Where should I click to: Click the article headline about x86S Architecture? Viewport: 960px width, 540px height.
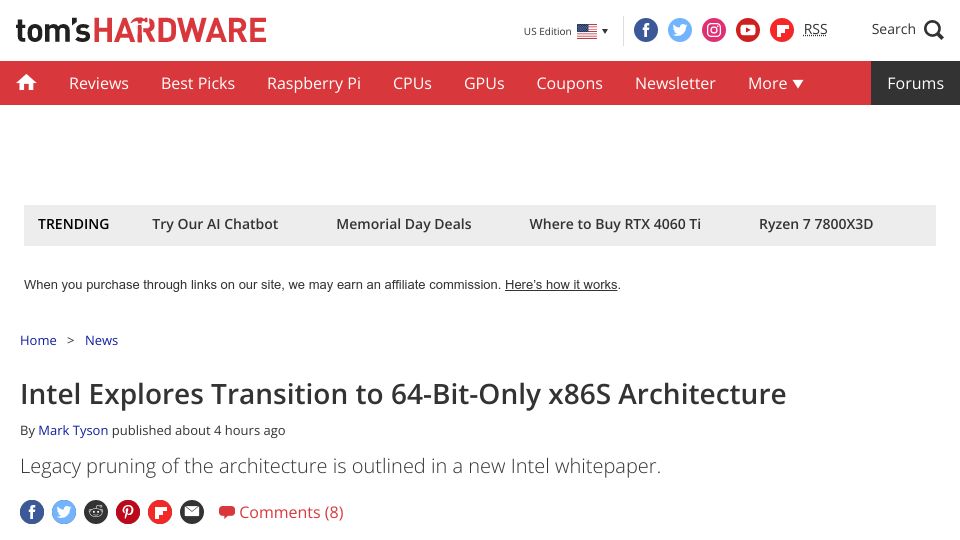pos(403,394)
